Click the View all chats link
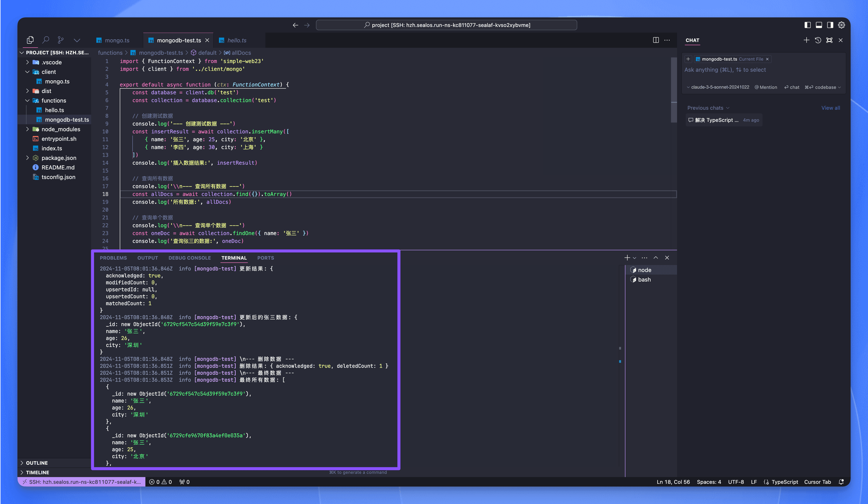 (830, 108)
